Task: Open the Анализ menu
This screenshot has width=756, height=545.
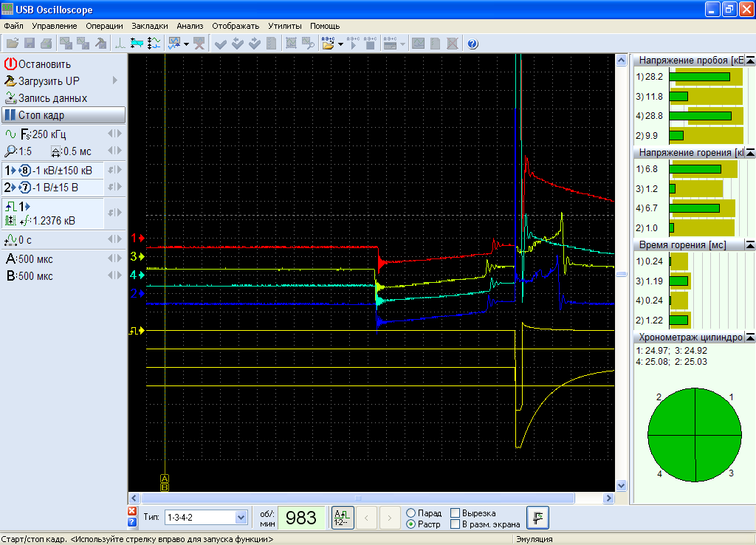Action: coord(190,26)
